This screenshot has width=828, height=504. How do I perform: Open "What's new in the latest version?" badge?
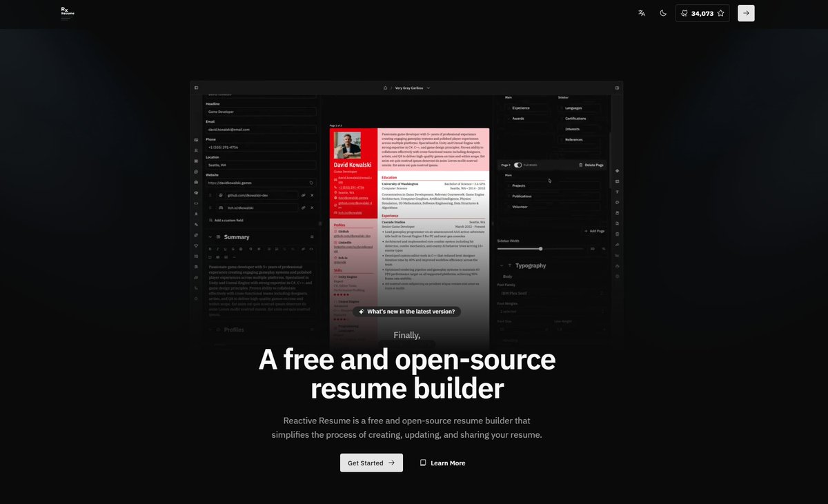[406, 312]
